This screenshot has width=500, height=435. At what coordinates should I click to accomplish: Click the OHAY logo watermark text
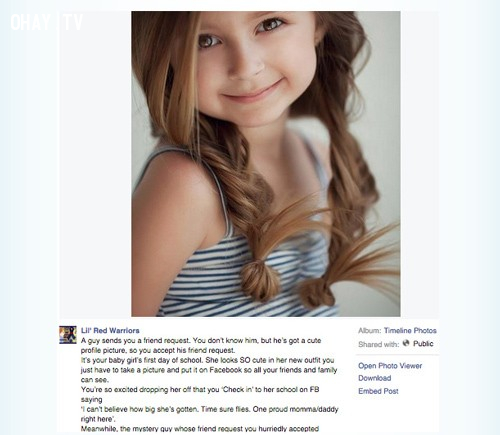click(x=31, y=22)
